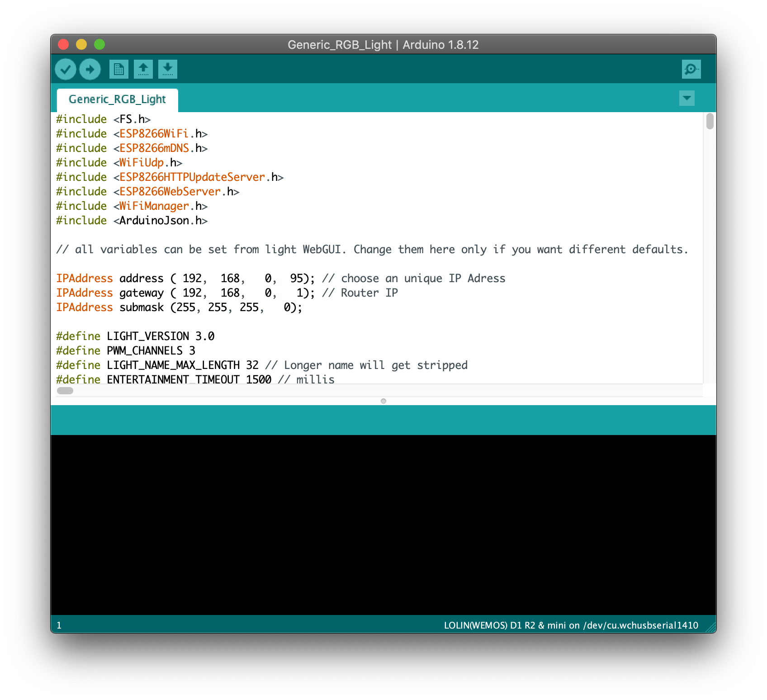Click the line number '1' in status bar

click(59, 625)
